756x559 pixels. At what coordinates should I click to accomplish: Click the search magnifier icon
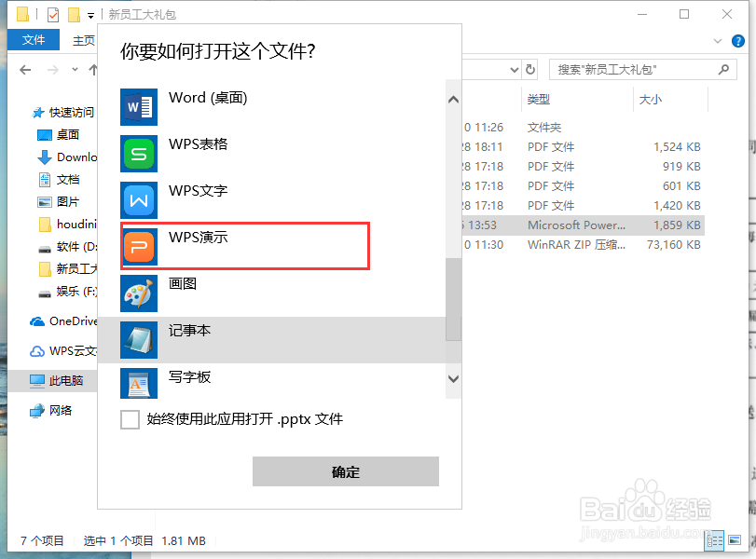[723, 70]
